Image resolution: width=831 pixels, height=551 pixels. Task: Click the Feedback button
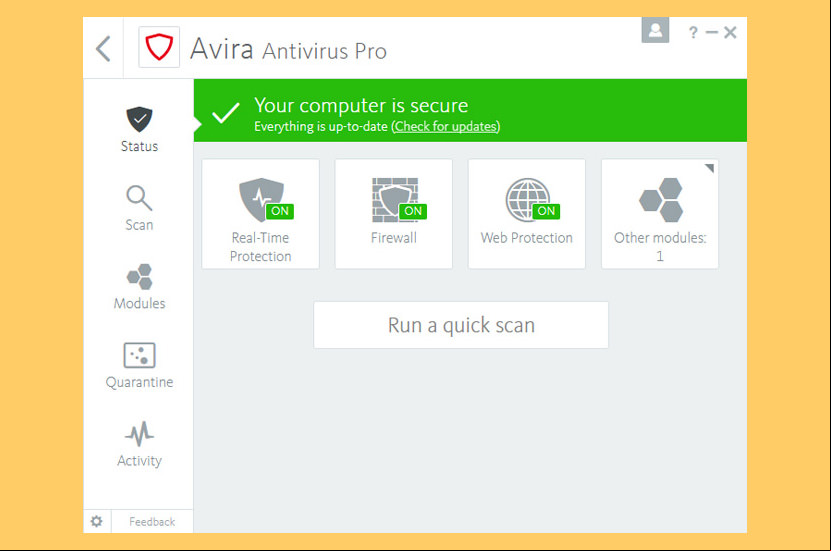(x=152, y=522)
